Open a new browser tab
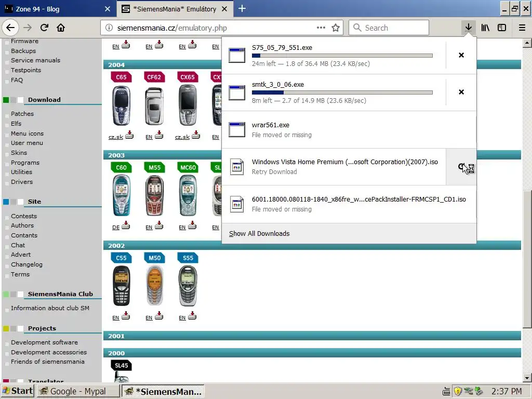The width and height of the screenshot is (532, 399). [242, 8]
